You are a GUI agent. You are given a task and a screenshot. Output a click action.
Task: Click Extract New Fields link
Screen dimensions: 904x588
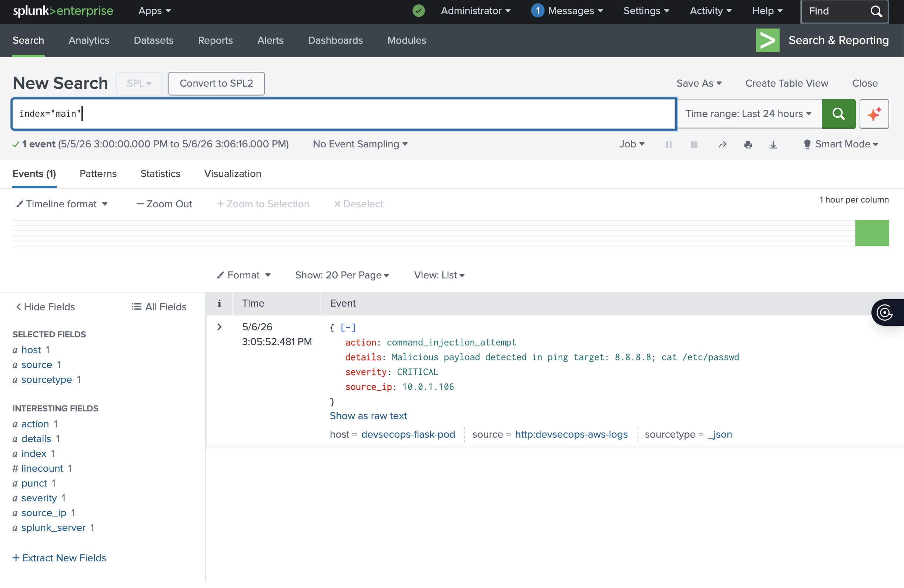(x=59, y=558)
